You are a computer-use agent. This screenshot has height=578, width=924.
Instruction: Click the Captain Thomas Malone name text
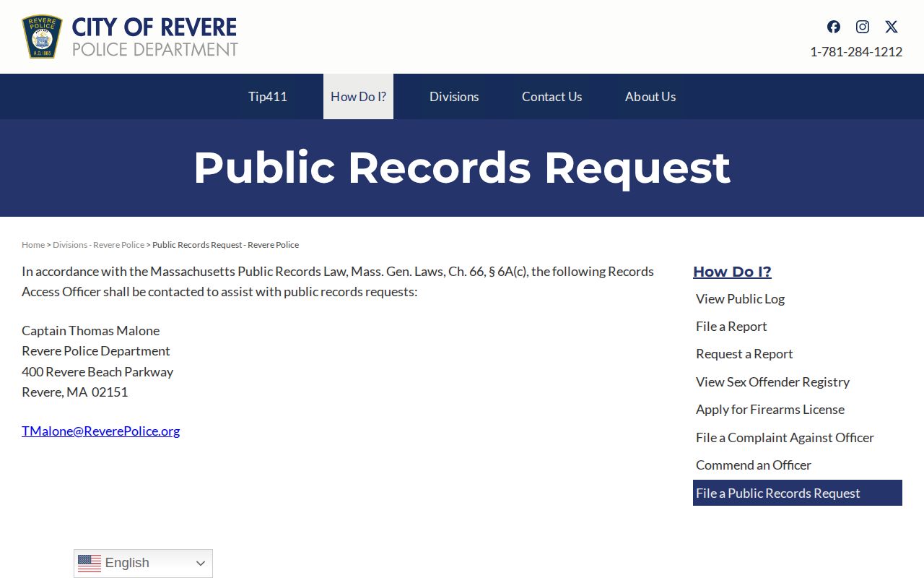click(x=91, y=331)
